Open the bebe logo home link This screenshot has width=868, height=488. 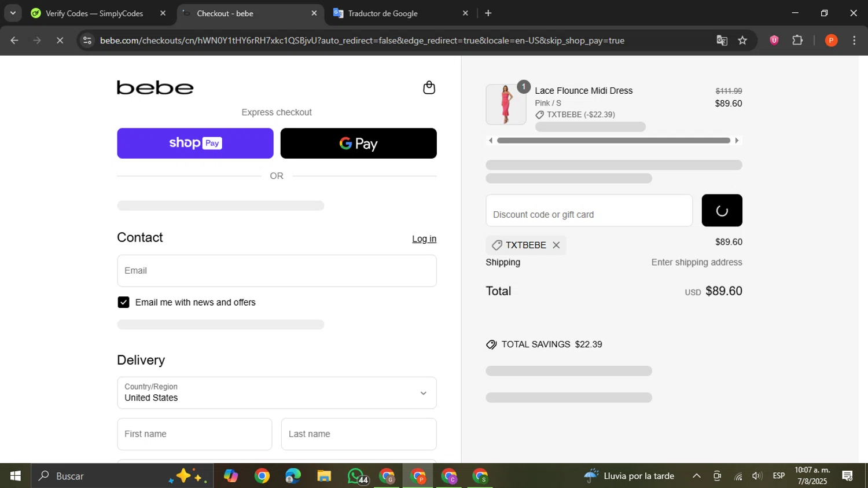[155, 87]
